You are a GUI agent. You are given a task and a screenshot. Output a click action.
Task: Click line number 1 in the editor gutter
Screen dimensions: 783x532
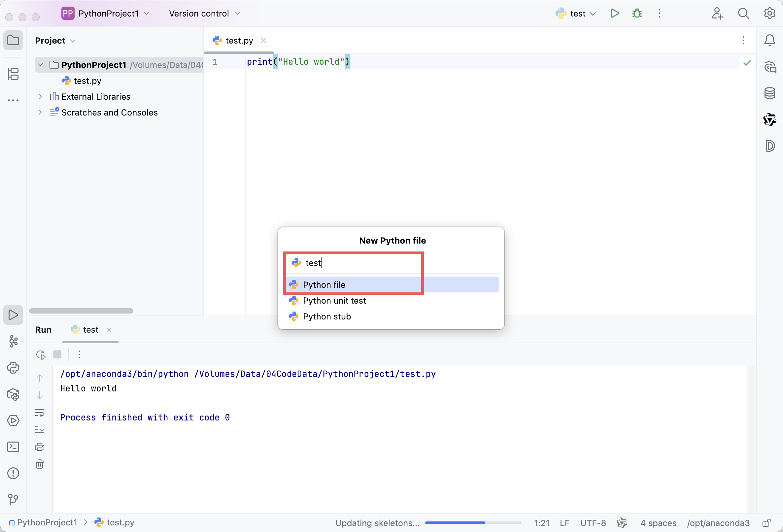215,62
